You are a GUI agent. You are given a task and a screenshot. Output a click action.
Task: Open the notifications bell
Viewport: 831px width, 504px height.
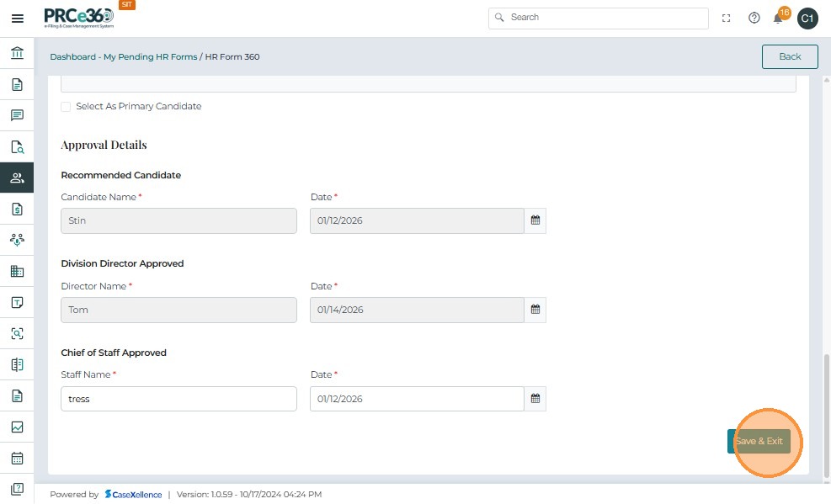tap(779, 19)
